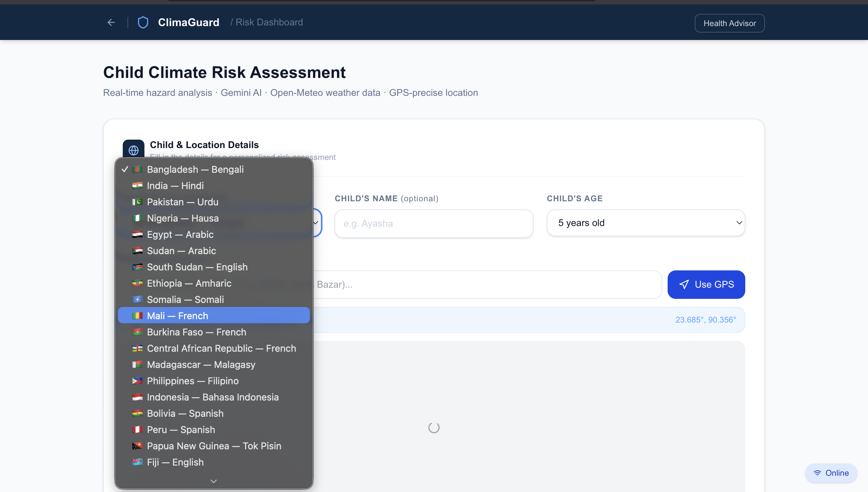Pick Egypt — Arabic option

[x=214, y=234]
